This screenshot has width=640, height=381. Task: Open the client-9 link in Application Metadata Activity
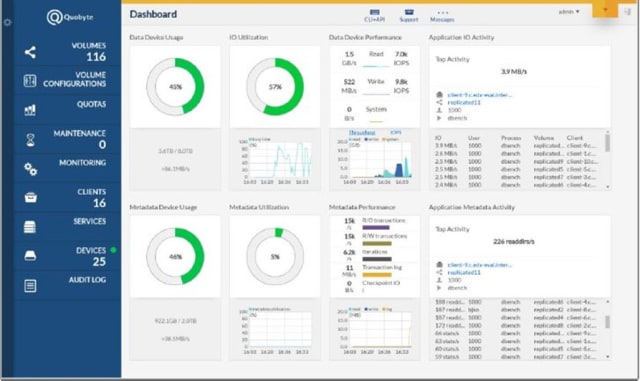click(480, 265)
